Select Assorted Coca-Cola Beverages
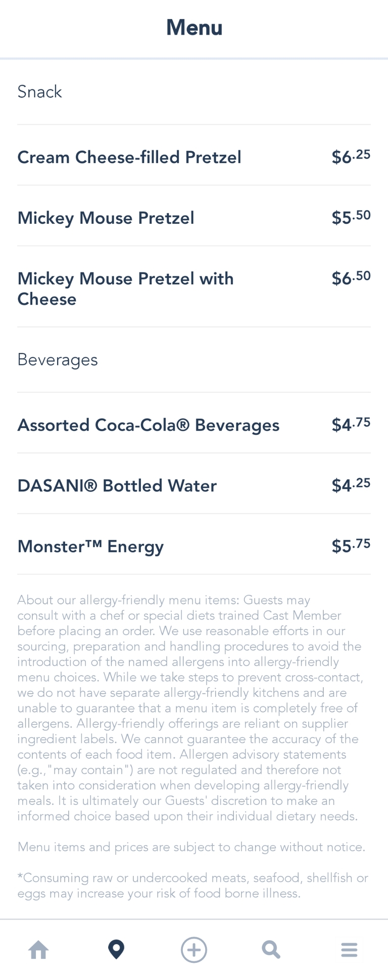388x980 pixels. (148, 425)
